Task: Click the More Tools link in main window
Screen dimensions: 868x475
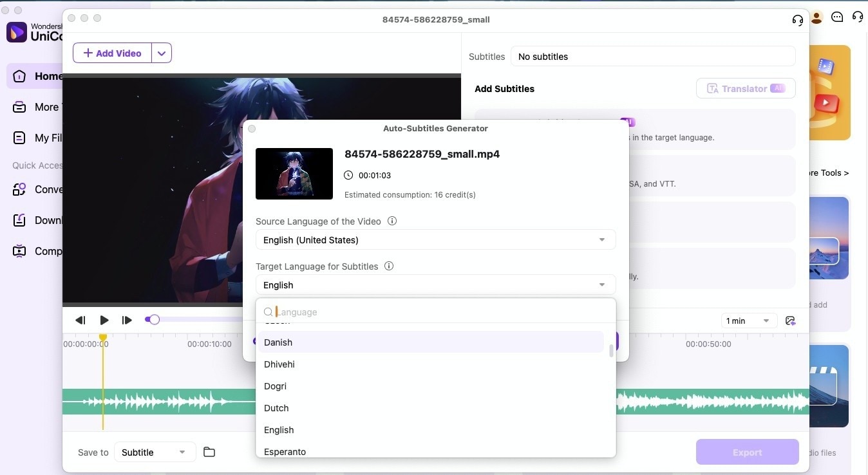Action: coord(828,172)
